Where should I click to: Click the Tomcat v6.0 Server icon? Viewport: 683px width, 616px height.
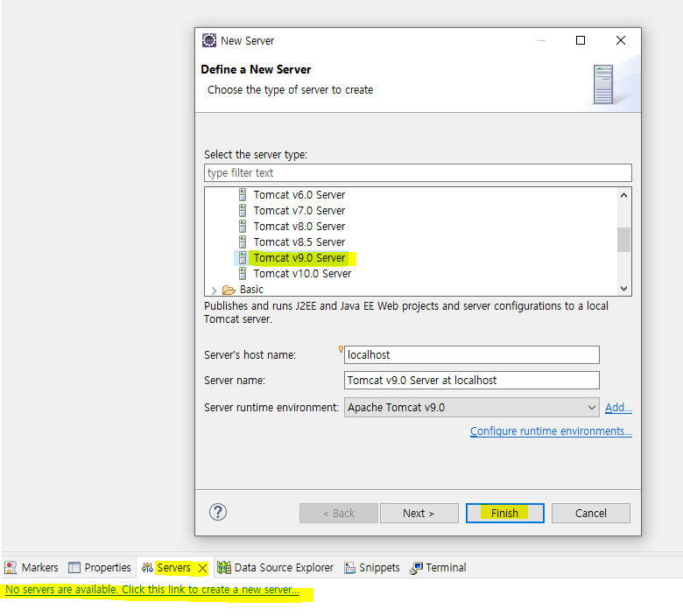pos(243,194)
